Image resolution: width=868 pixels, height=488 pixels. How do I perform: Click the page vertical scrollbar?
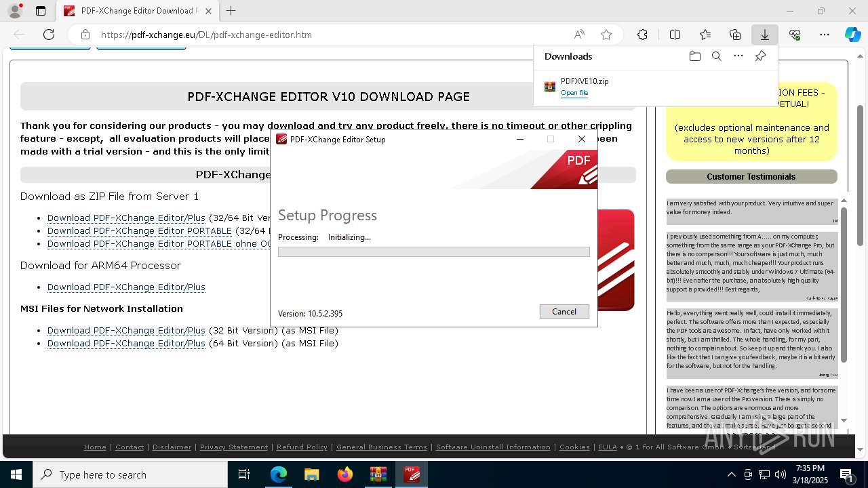[x=861, y=175]
